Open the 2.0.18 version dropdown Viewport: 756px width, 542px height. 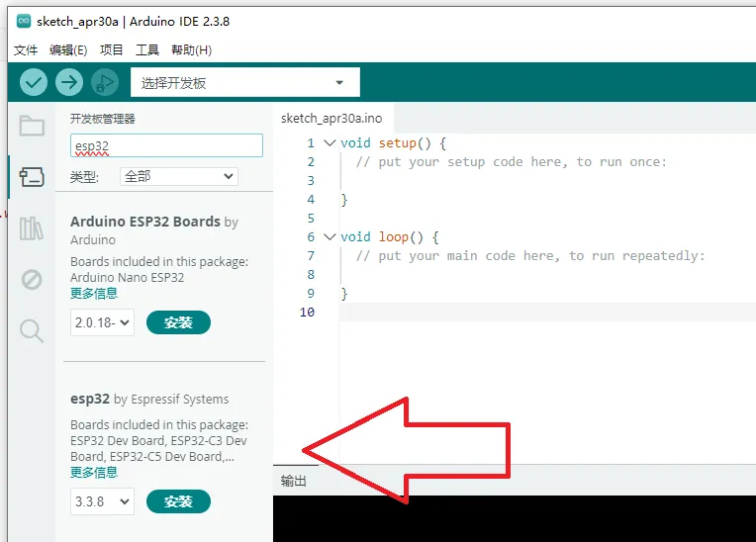103,322
